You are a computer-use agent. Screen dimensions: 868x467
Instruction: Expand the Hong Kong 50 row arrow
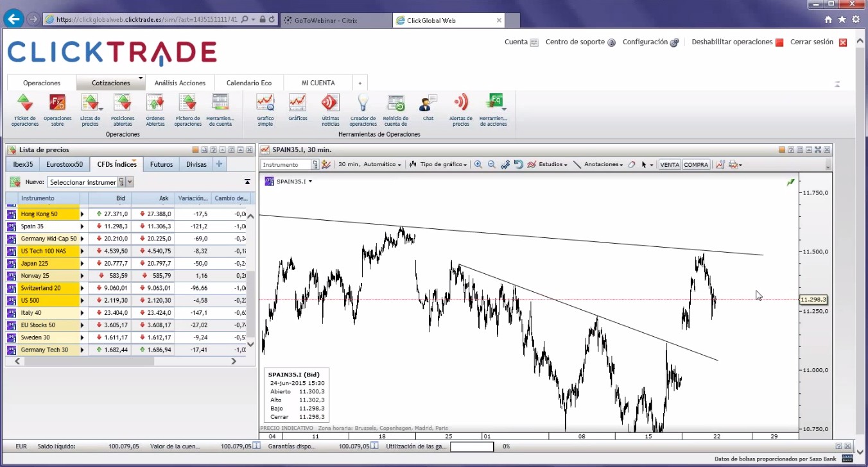coord(82,214)
